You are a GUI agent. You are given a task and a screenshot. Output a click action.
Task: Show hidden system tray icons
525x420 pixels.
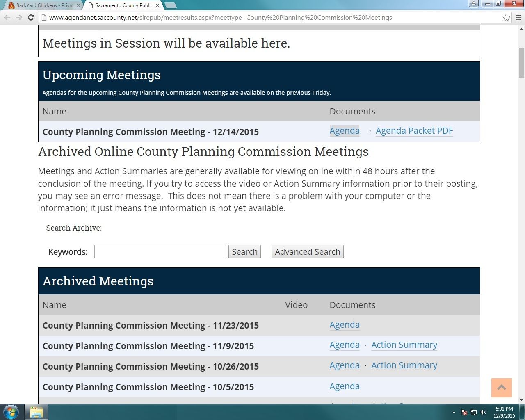click(454, 412)
